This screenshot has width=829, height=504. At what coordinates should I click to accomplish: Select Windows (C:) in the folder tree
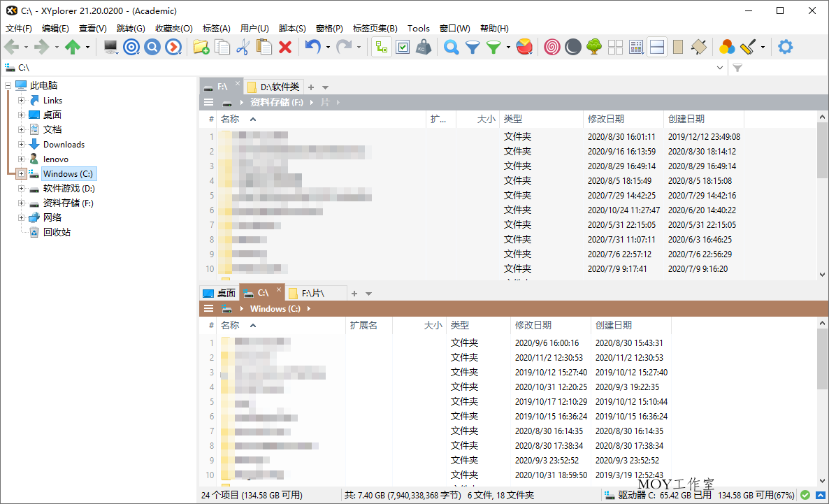[x=68, y=173]
